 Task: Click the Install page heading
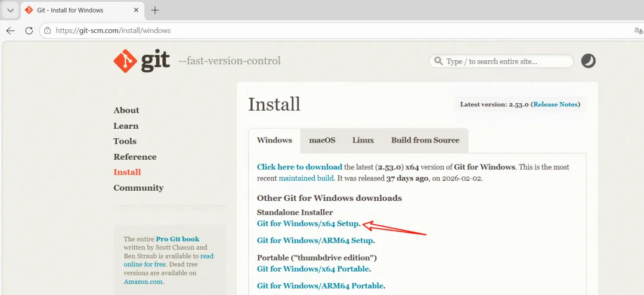[274, 104]
